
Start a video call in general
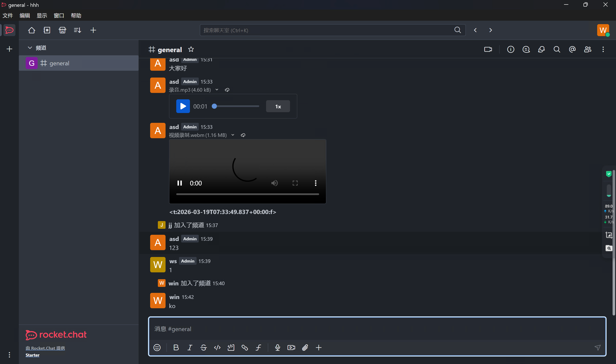point(488,50)
